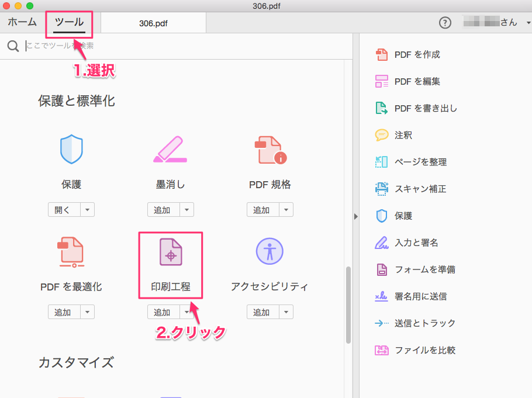Switch to the 306.pdf document tab

point(154,23)
